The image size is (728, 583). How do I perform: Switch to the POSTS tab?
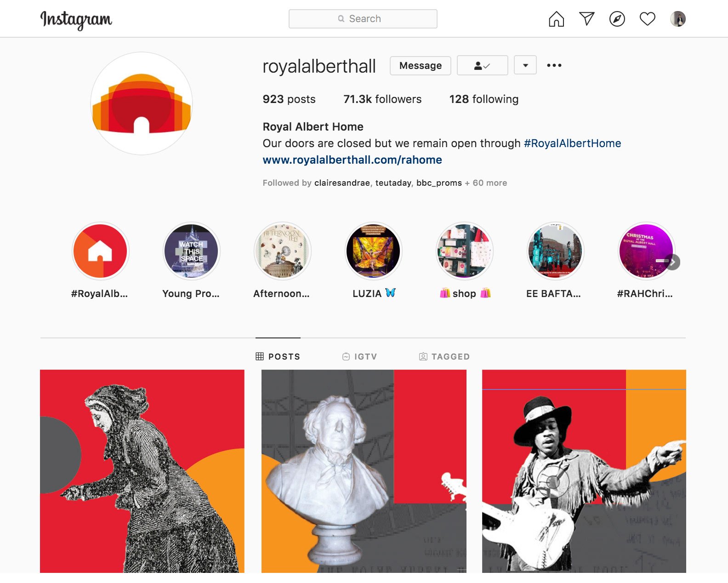pyautogui.click(x=278, y=356)
